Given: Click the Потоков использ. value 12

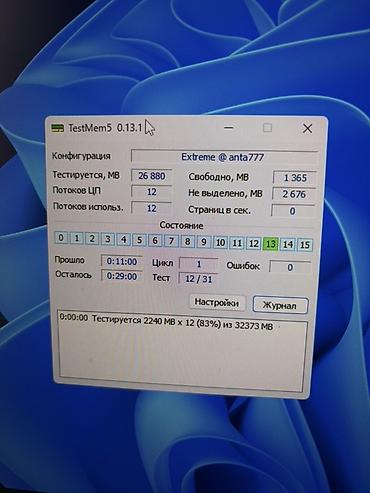Looking at the screenshot, I should click(152, 208).
